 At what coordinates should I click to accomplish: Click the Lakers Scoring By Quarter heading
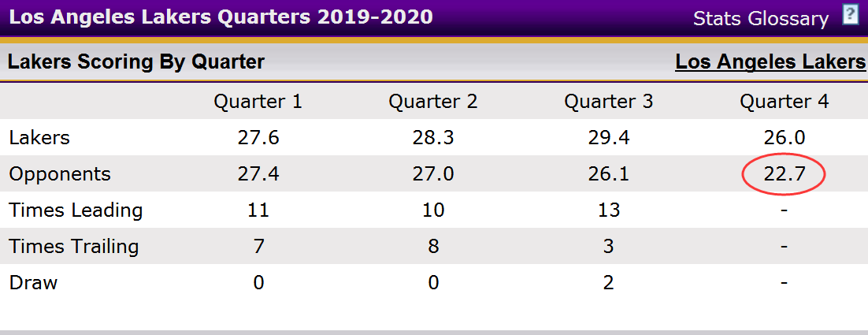point(135,61)
